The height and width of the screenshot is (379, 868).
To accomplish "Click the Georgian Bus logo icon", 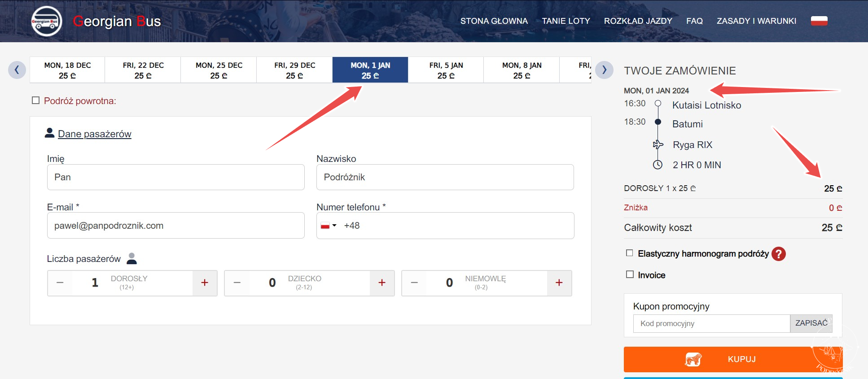I will click(x=47, y=21).
